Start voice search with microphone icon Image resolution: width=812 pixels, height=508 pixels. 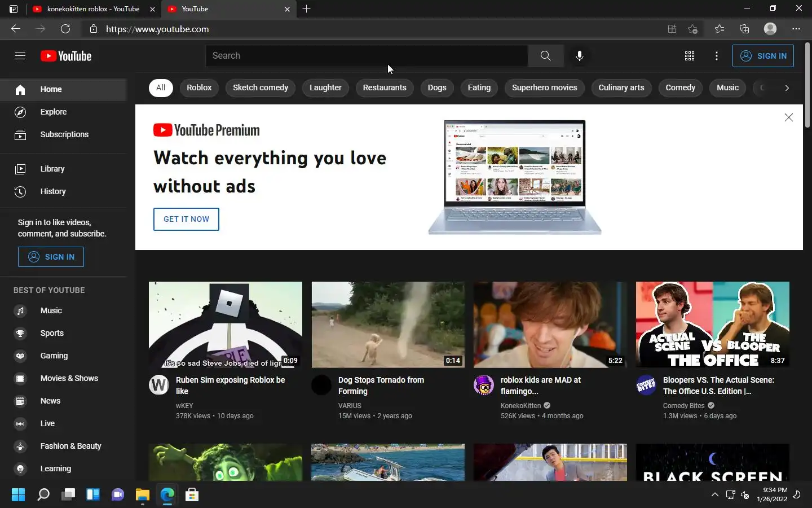[x=579, y=55]
